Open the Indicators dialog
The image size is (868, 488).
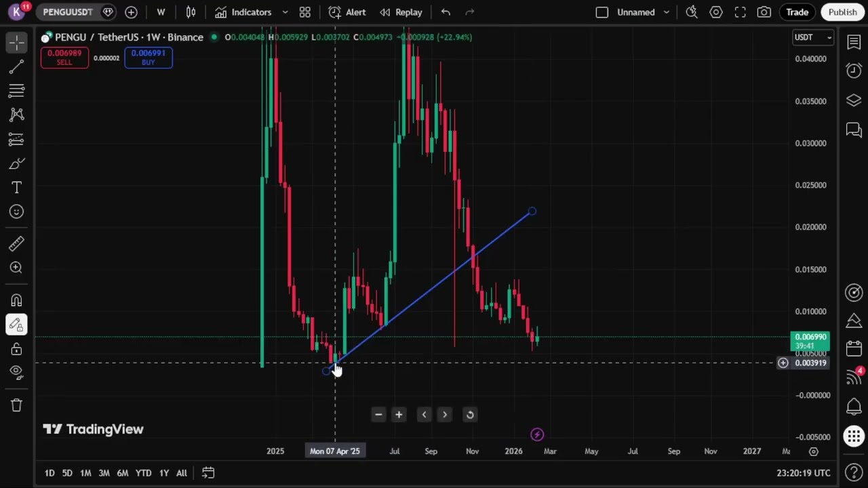(243, 12)
